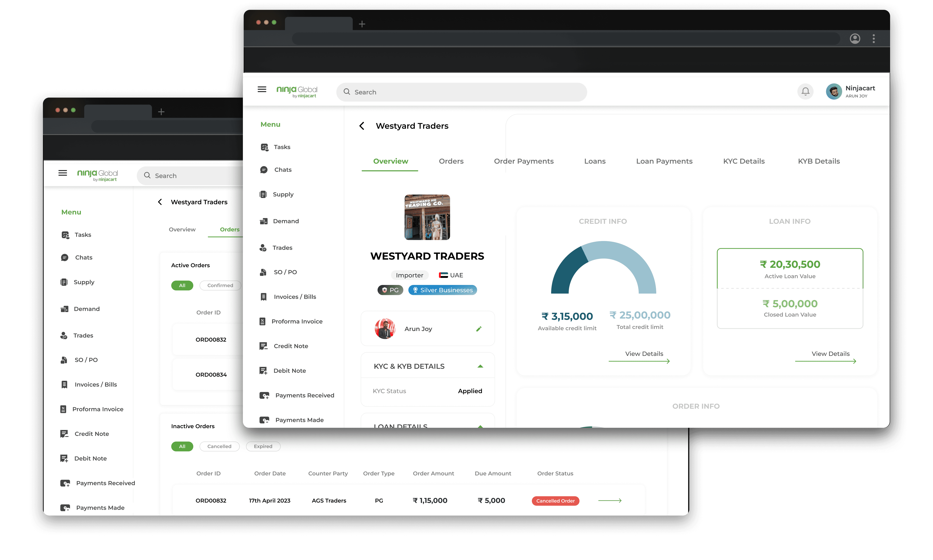Open the Chats icon in front sidebar

click(264, 170)
